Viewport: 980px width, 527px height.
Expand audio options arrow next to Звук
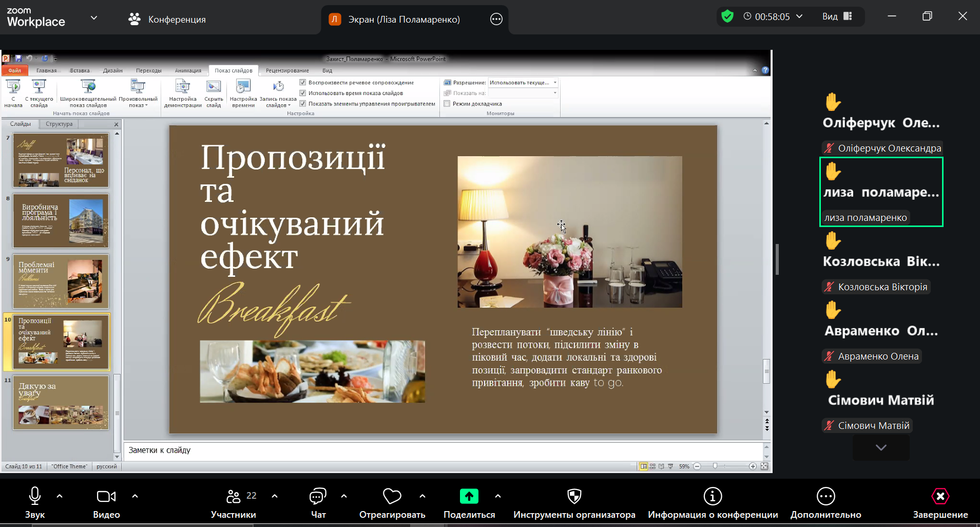[x=60, y=496]
